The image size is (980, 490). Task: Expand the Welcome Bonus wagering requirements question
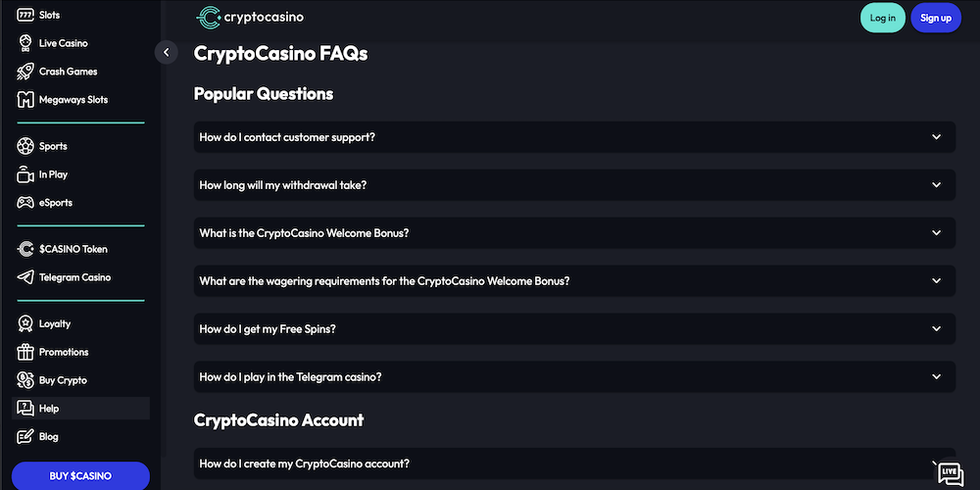(574, 281)
